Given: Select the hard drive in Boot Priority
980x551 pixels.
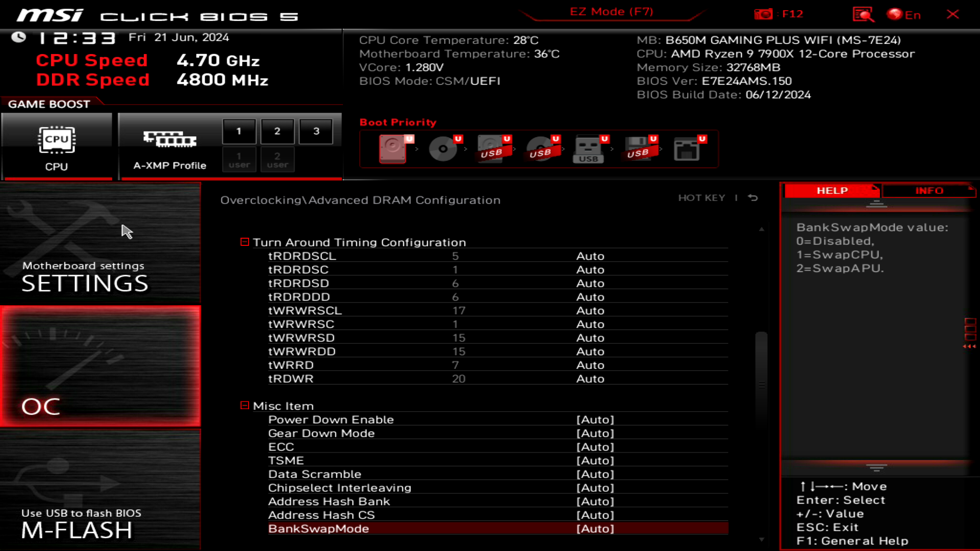Looking at the screenshot, I should [395, 148].
